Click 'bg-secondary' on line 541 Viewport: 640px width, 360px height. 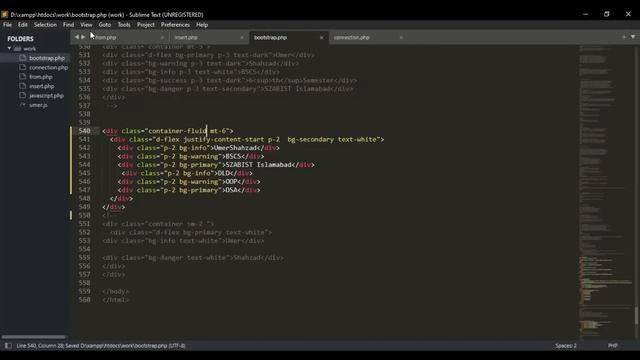(x=311, y=140)
